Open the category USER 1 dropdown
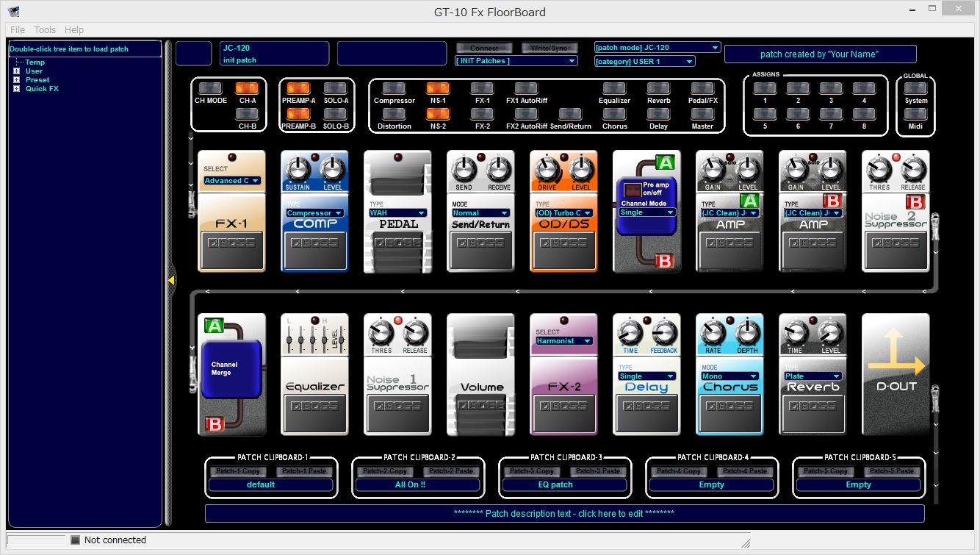The height and width of the screenshot is (555, 980). [x=644, y=62]
